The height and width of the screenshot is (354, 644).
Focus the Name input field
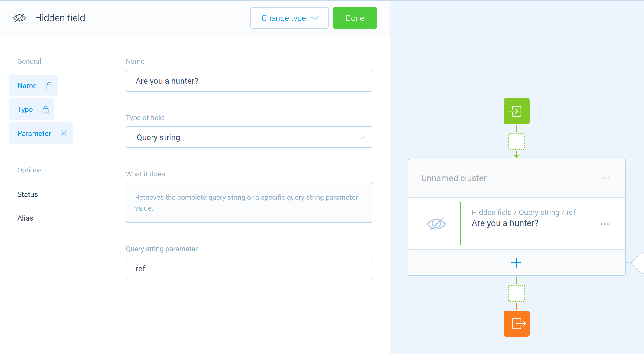point(249,81)
